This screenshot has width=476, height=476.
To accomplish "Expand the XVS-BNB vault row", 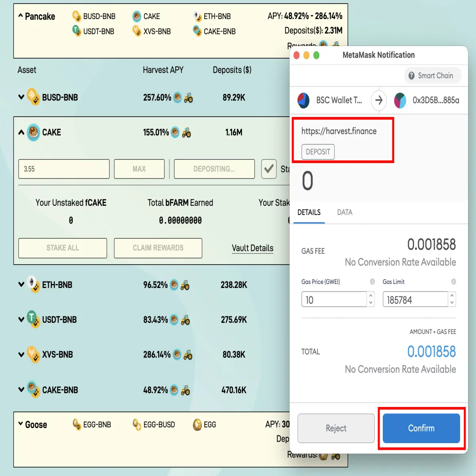I will click(x=21, y=354).
